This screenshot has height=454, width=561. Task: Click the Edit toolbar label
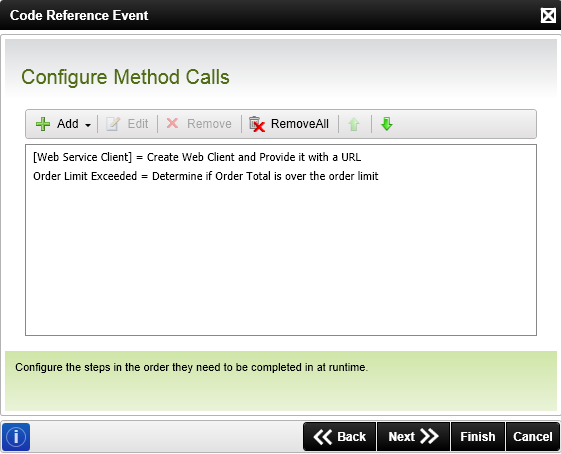tap(138, 124)
